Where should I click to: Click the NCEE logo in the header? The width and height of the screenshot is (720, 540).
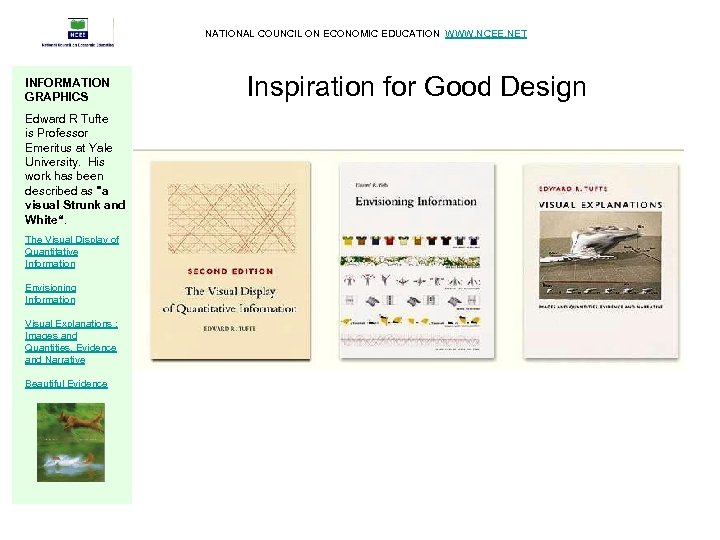[x=78, y=32]
